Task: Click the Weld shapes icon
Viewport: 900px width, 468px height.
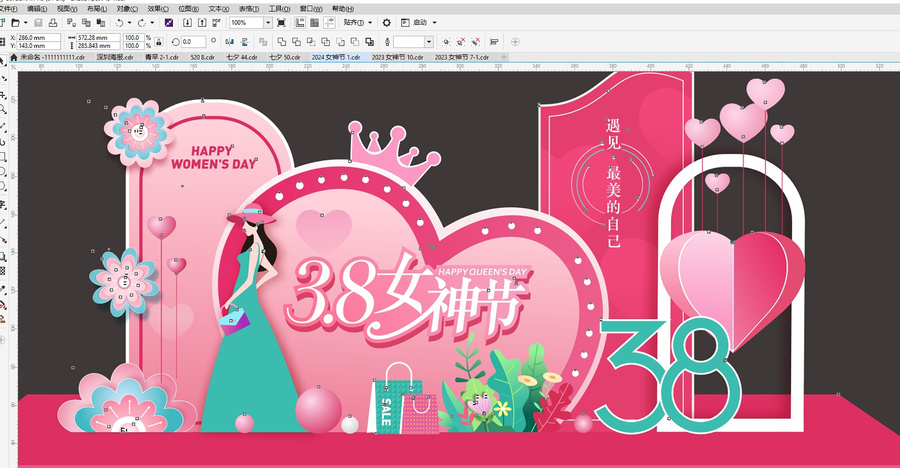Action: (282, 41)
